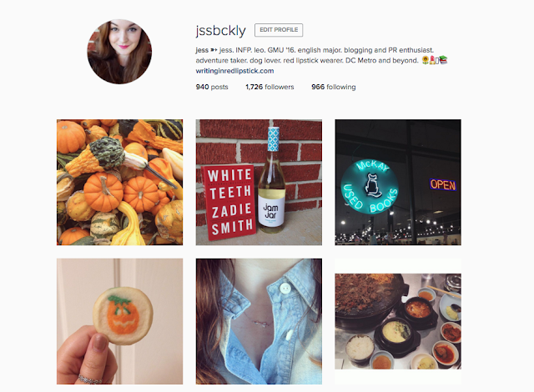Open the pumpkin cookie photo

(x=119, y=321)
